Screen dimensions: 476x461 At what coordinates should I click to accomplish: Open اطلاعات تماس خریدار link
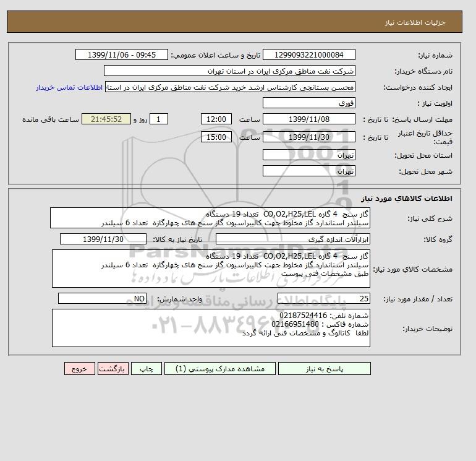click(69, 87)
